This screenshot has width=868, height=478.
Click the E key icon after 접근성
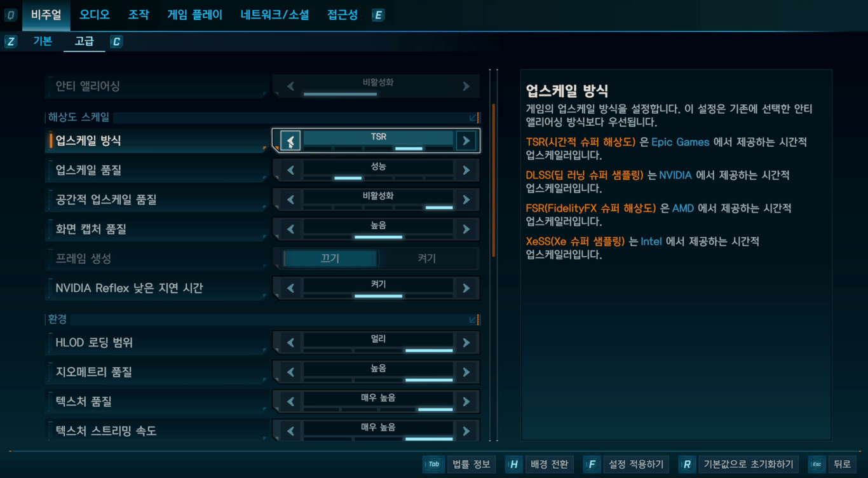coord(378,15)
